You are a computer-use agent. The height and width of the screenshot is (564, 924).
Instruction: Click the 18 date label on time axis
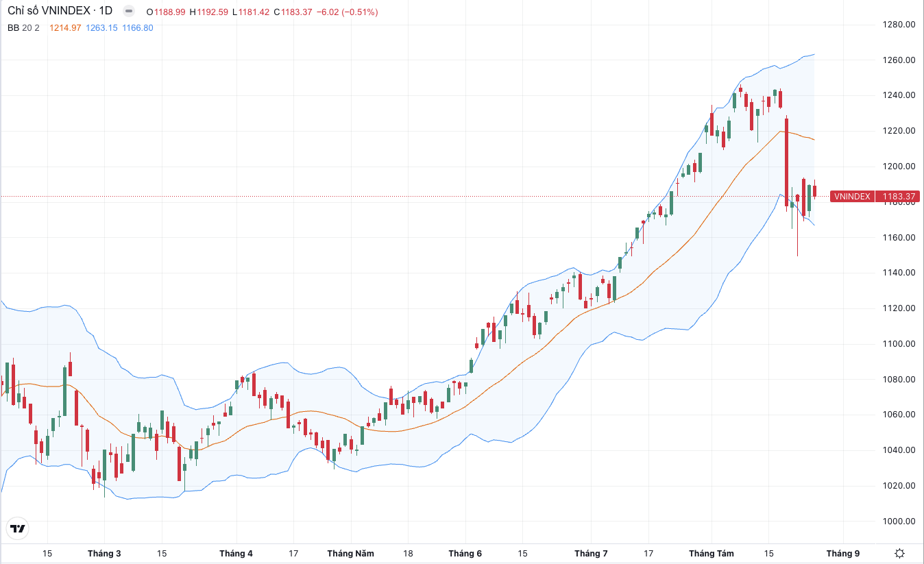pyautogui.click(x=408, y=554)
